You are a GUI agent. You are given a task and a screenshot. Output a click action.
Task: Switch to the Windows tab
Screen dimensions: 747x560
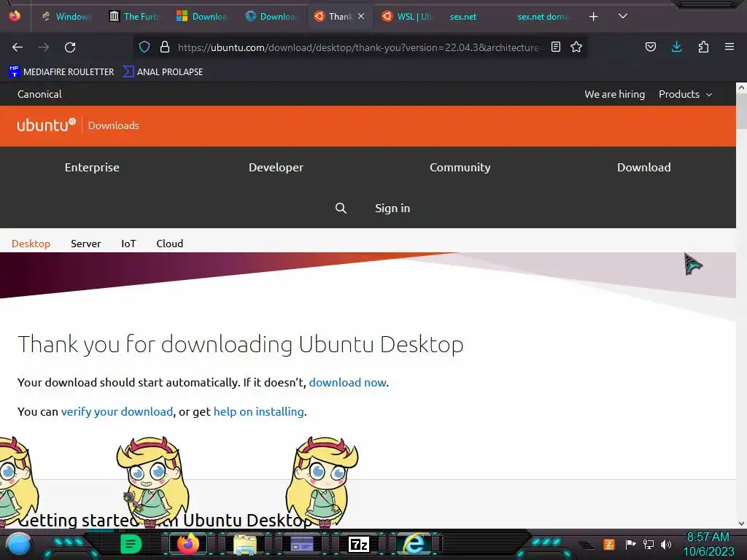pos(66,17)
